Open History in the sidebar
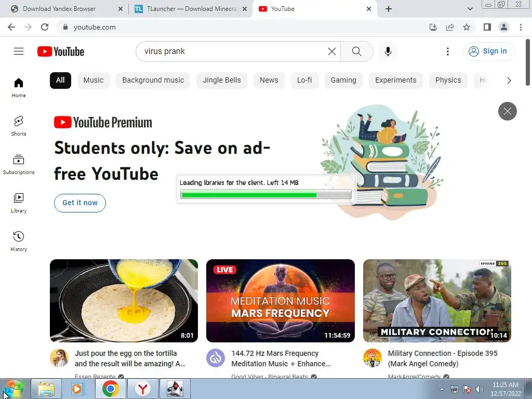Image resolution: width=532 pixels, height=399 pixels. point(19,241)
